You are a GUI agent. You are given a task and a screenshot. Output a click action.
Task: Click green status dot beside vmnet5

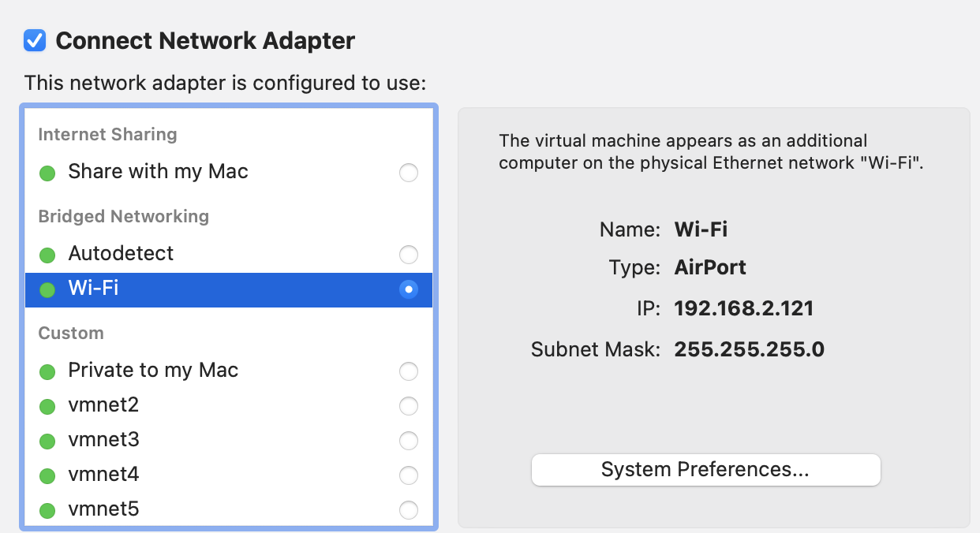tap(47, 510)
